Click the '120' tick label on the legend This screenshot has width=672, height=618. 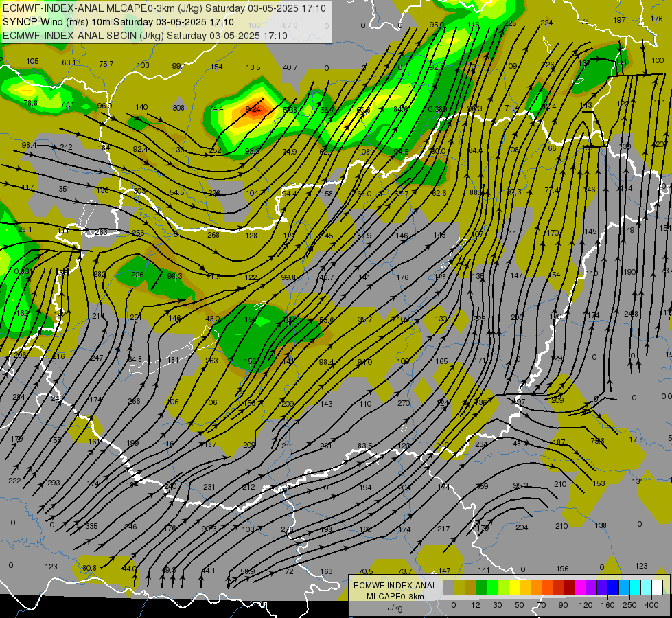586,605
